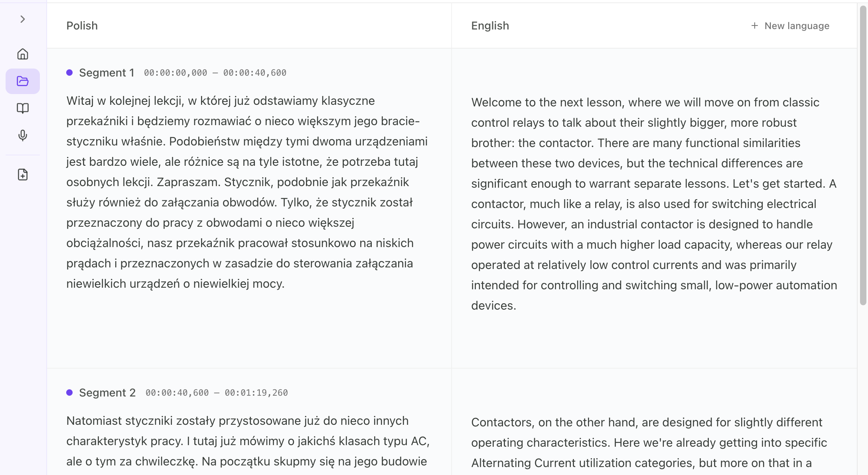Select the Segment 2 title label

(x=107, y=393)
